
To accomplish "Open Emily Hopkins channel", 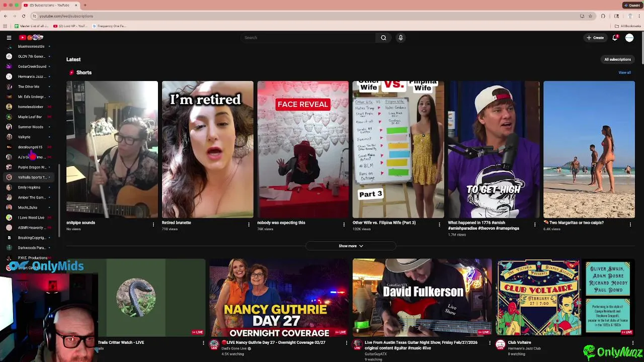I will (29, 187).
